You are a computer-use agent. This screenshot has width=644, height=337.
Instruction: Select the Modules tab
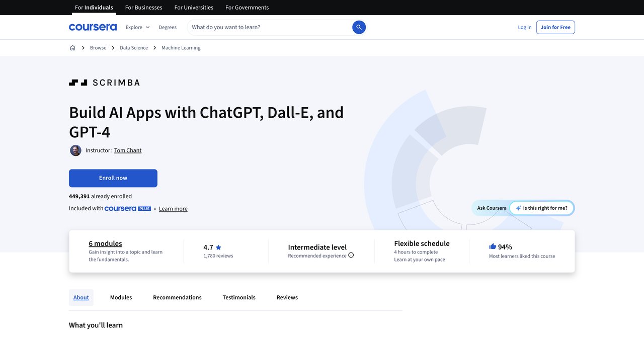coord(121,297)
